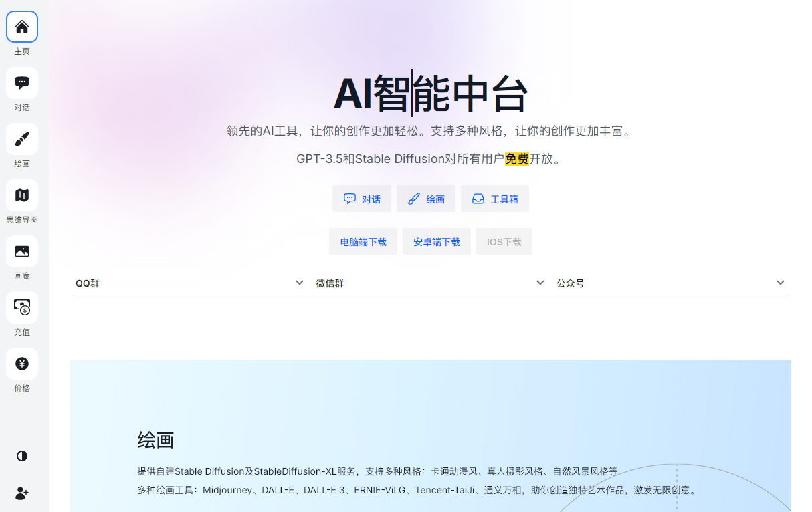Click the 绘画 button with brush icon
Viewport: 812px width, 512px height.
(426, 199)
